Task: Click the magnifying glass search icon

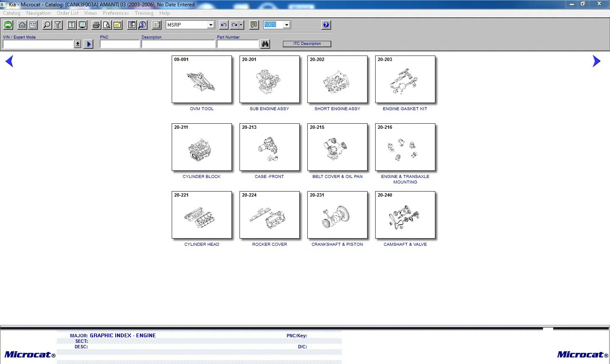Action: (47, 25)
